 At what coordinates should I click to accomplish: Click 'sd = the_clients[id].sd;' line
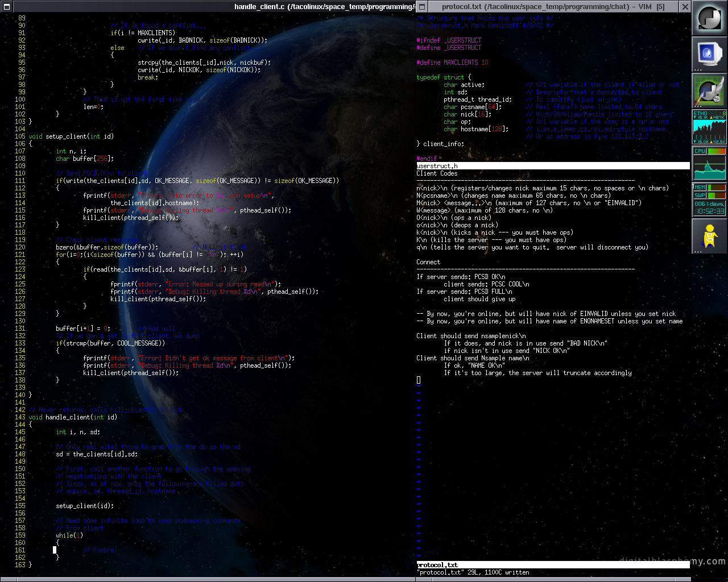point(97,454)
